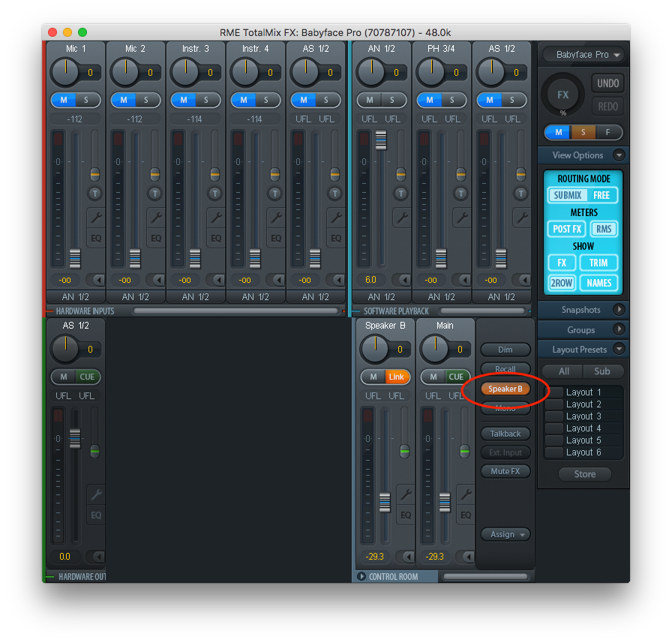
Task: Enable Dim in the control room
Action: [505, 350]
